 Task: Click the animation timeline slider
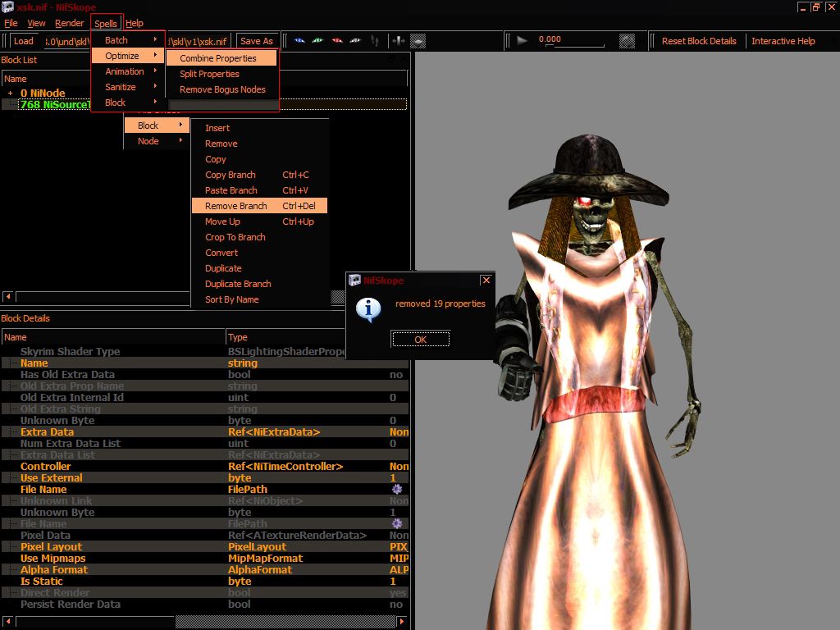tap(575, 46)
